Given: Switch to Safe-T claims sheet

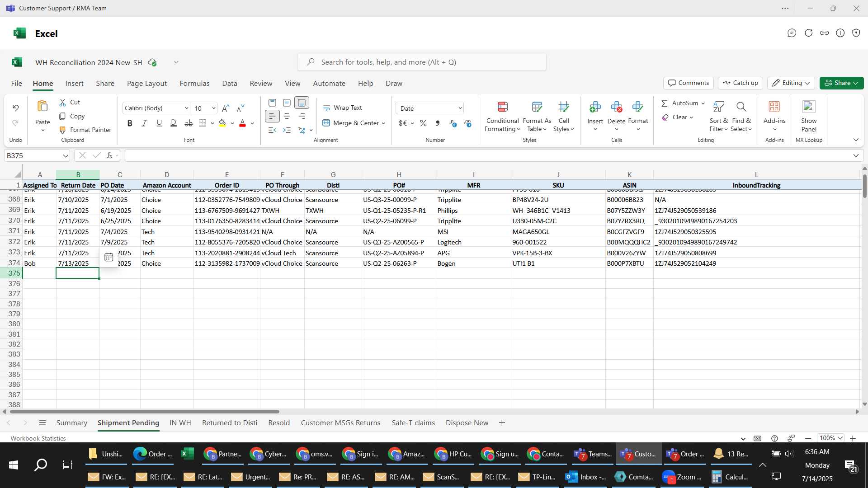Looking at the screenshot, I should [x=413, y=423].
